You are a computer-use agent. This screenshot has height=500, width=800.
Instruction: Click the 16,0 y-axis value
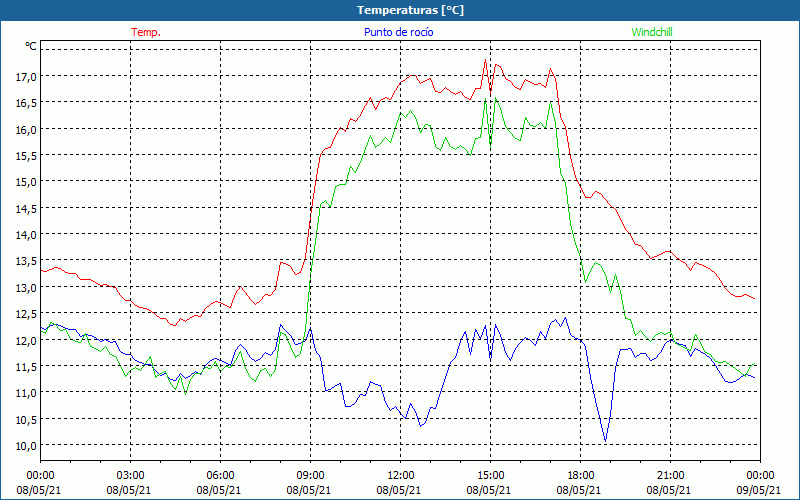(x=26, y=130)
